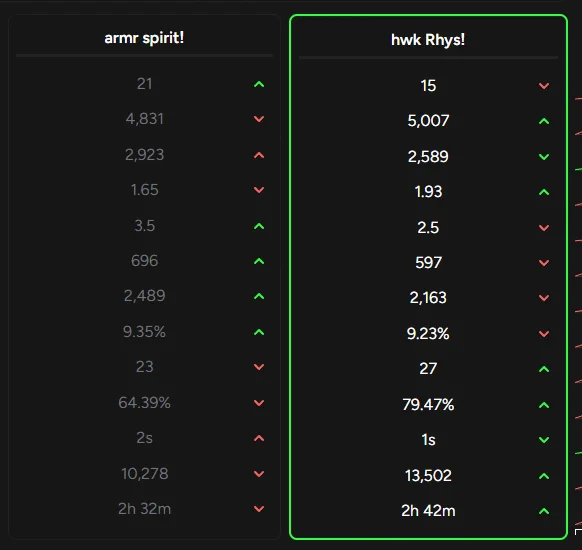Select the value 1s
582x550 pixels.
tap(428, 440)
